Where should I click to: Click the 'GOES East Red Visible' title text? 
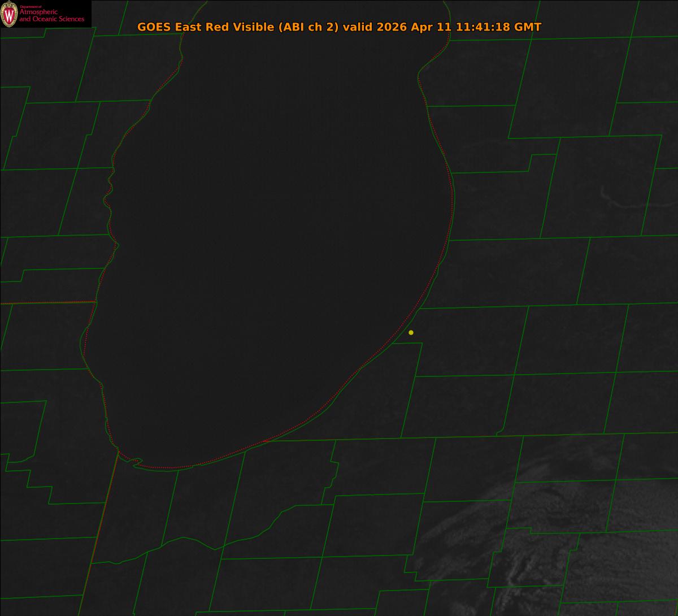coord(205,27)
